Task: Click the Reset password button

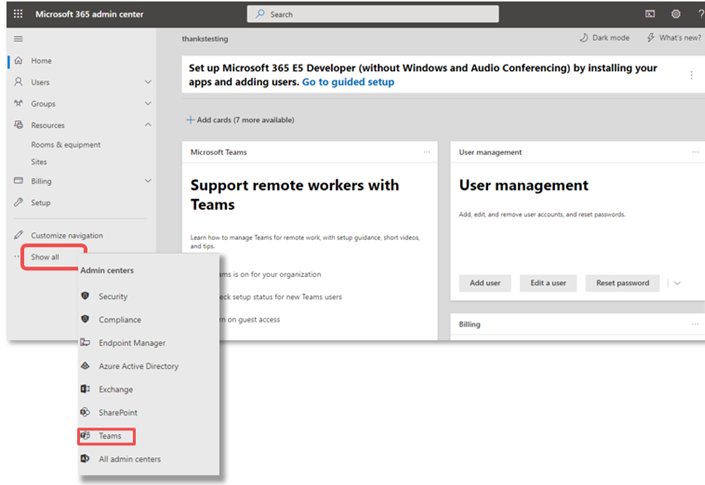Action: [622, 283]
